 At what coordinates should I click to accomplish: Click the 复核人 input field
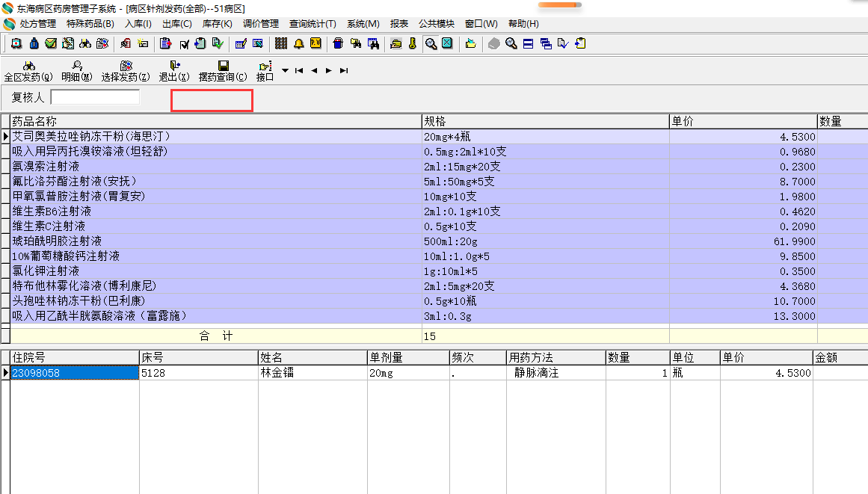click(95, 97)
